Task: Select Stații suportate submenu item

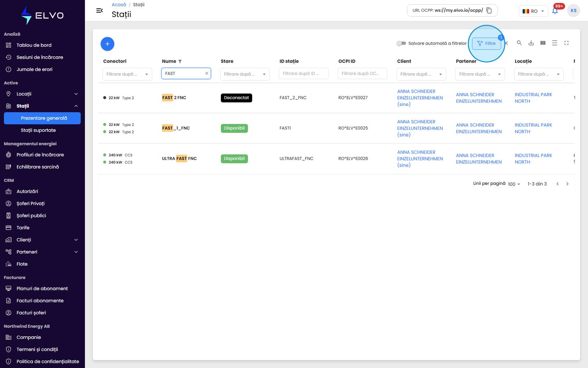Action: click(x=42, y=130)
